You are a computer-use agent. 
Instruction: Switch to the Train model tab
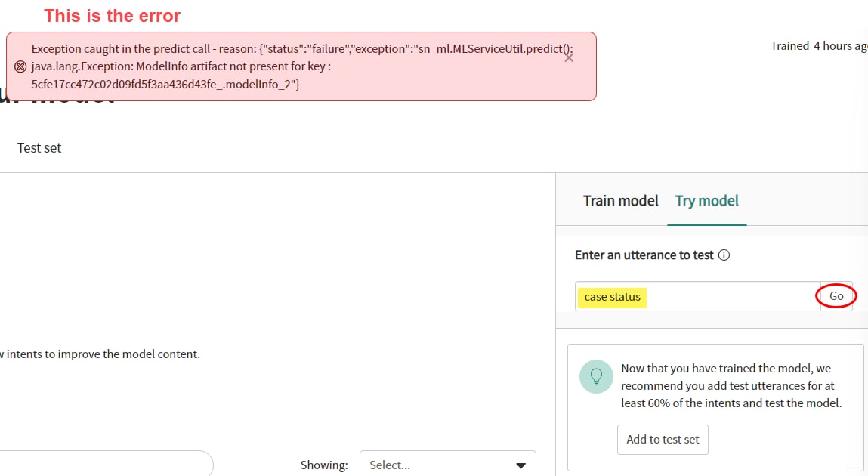[x=620, y=200]
